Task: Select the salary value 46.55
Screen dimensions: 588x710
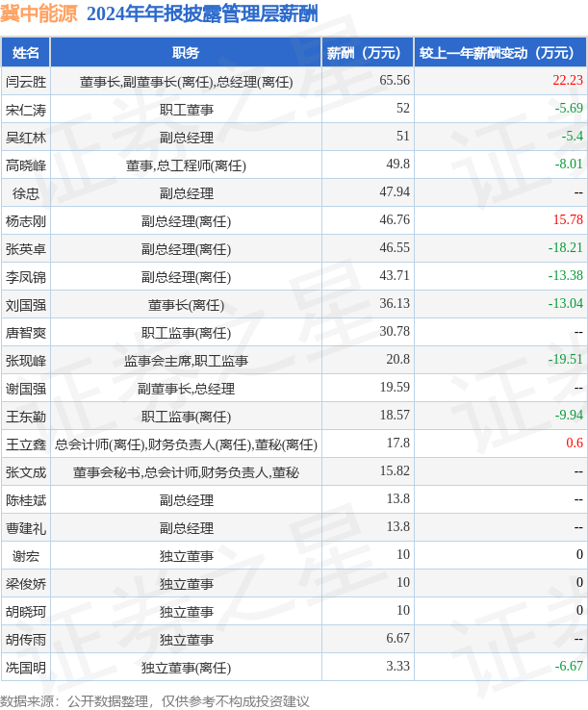Action: (395, 247)
